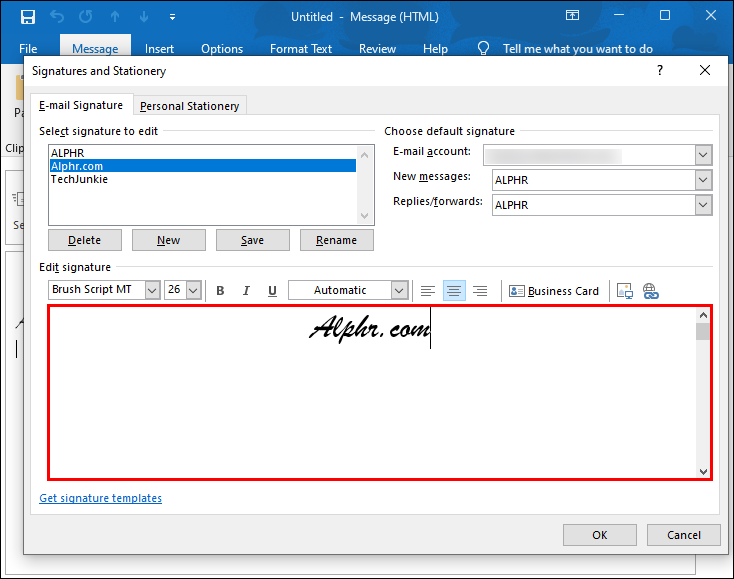Screen dimensions: 734x579
Task: Toggle Bold formatting for signature
Action: pyautogui.click(x=220, y=291)
